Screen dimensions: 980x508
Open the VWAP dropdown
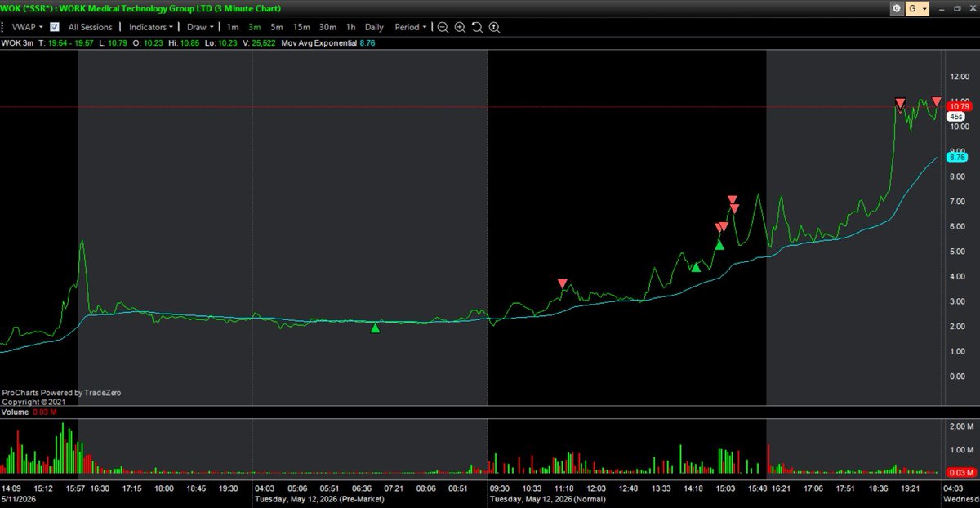[26, 27]
